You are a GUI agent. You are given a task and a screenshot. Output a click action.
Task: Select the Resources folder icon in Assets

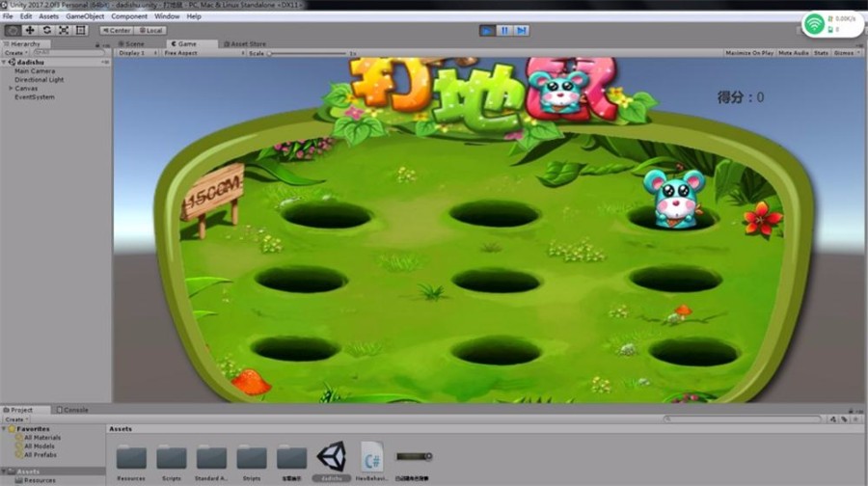[131, 458]
